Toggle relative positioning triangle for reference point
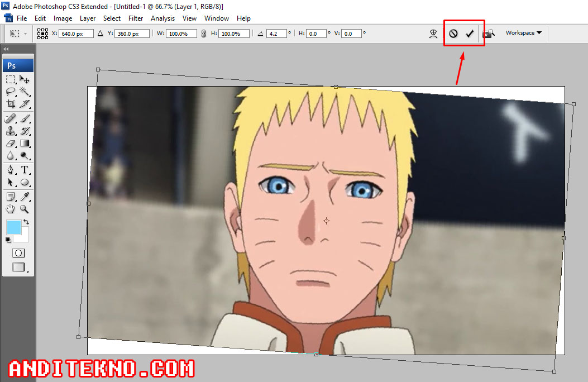588x382 pixels. (100, 34)
